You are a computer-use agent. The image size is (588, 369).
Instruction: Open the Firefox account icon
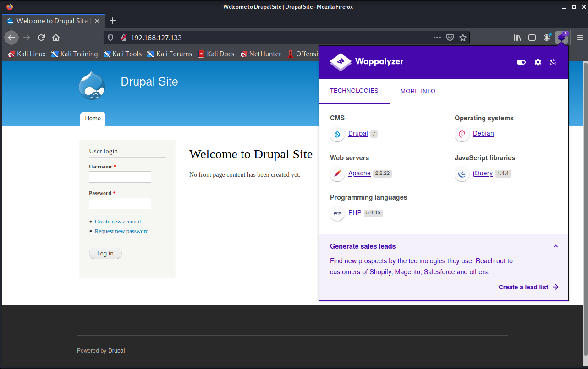tap(547, 38)
